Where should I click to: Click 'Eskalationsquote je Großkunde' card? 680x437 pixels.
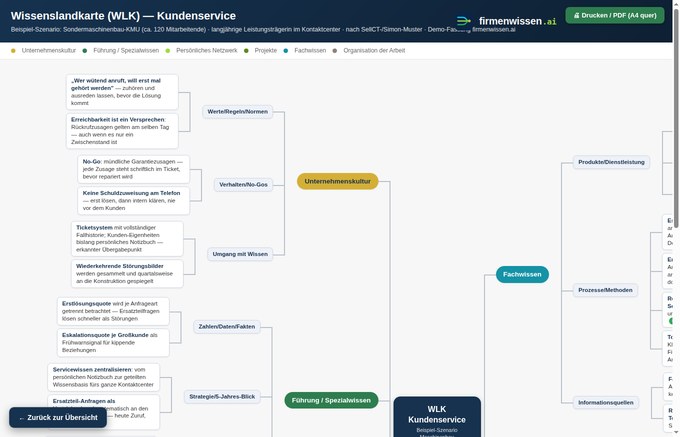pos(113,342)
